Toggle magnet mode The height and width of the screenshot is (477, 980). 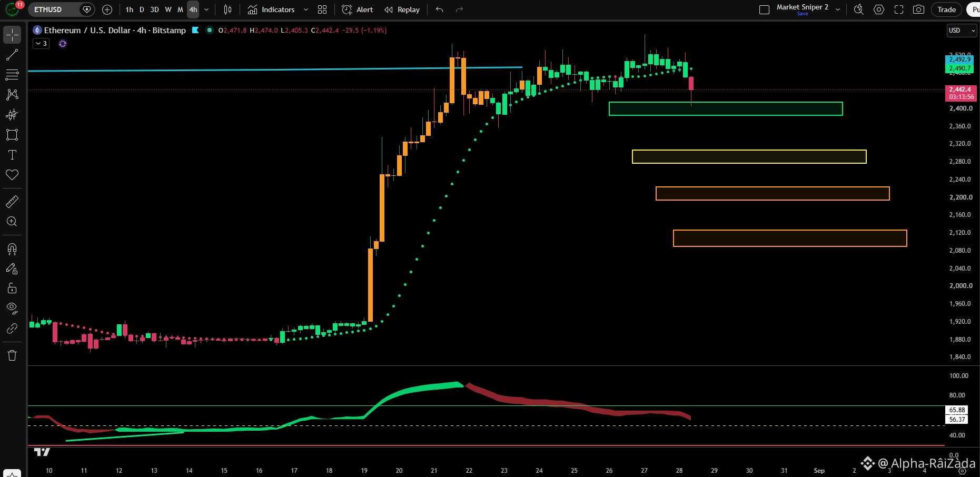coord(12,249)
